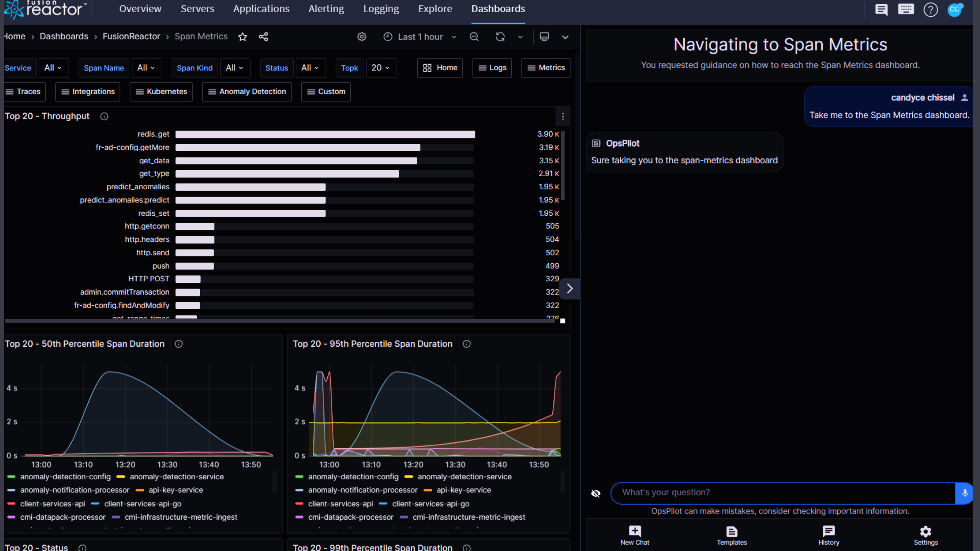Show info for 95th Percentile Span Duration
Image resolution: width=980 pixels, height=551 pixels.
467,344
